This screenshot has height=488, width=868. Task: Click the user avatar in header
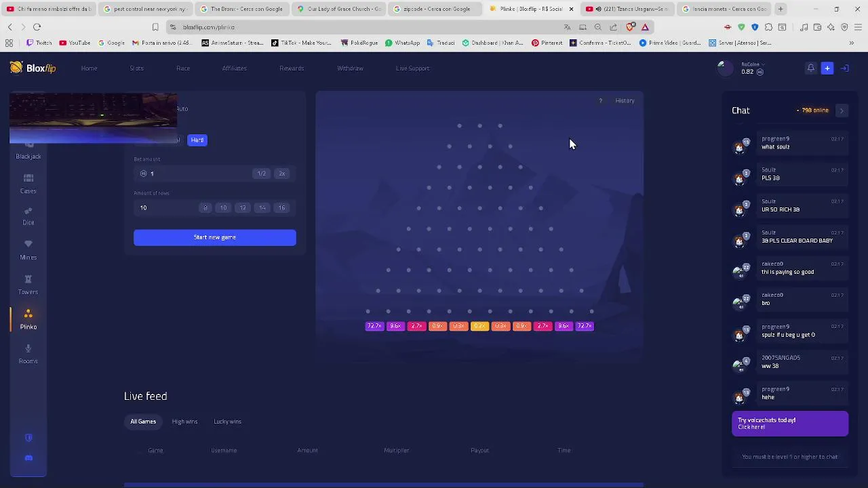click(725, 68)
